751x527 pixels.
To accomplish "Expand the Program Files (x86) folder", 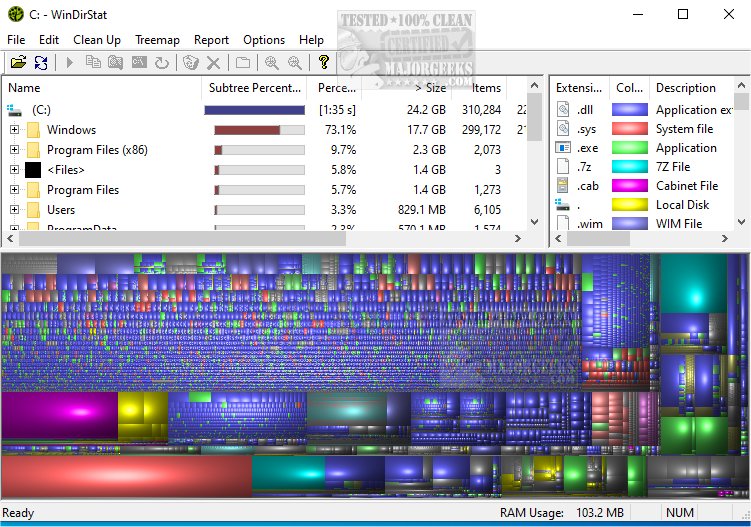I will click(x=14, y=150).
